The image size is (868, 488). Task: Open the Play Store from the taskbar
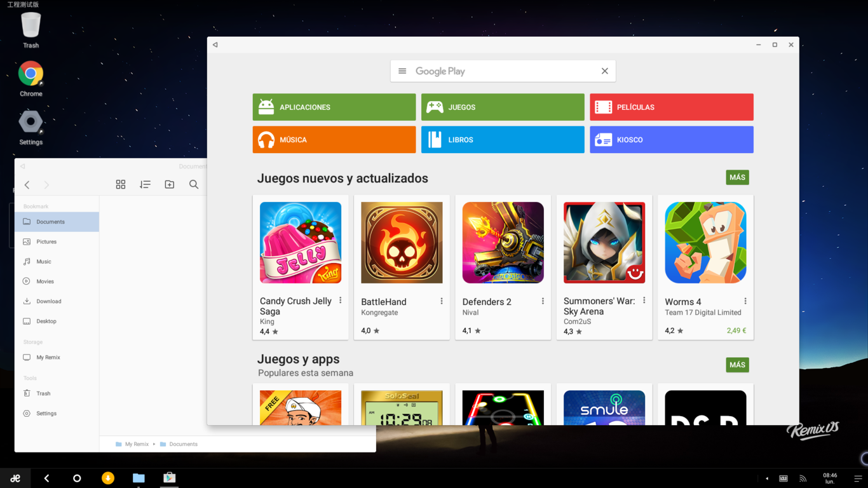[x=169, y=478]
